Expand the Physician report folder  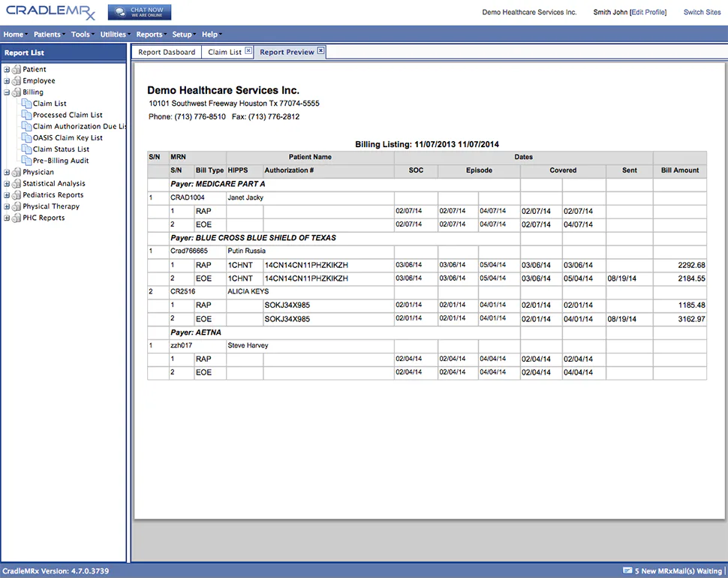click(7, 172)
